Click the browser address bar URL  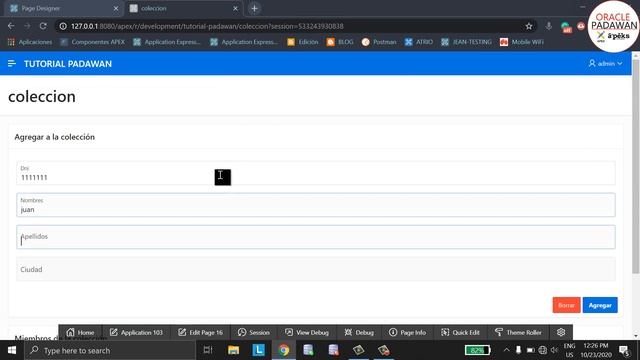207,26
